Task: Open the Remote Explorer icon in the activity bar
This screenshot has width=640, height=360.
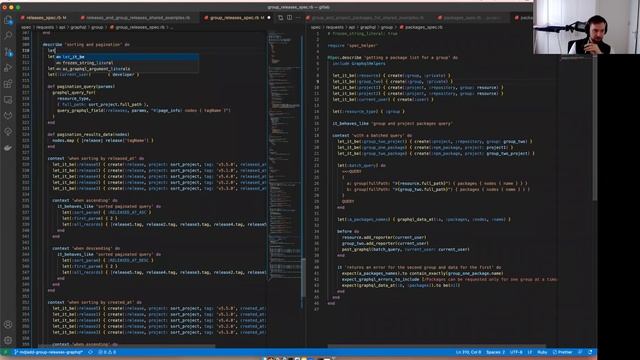Action: [x=8, y=100]
